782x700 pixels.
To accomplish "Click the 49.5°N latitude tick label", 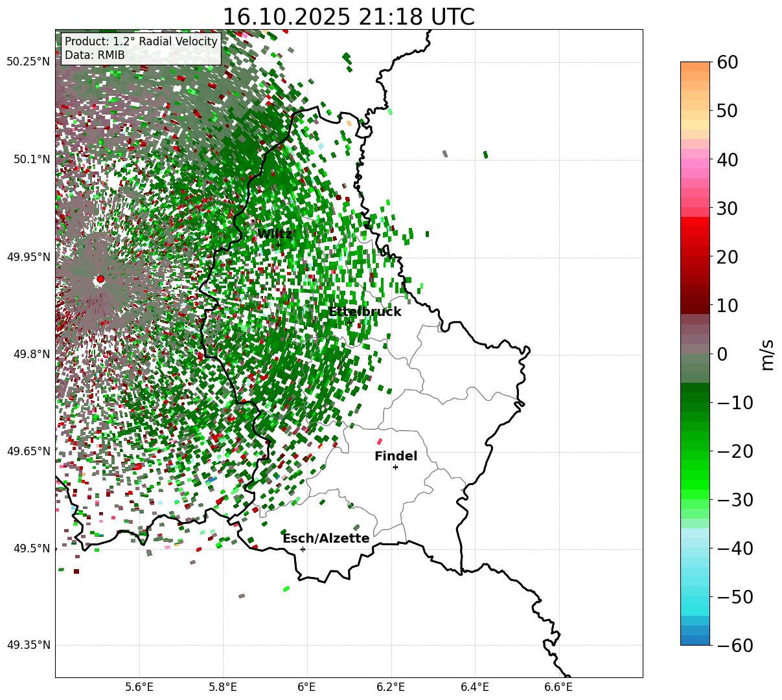I will [30, 548].
